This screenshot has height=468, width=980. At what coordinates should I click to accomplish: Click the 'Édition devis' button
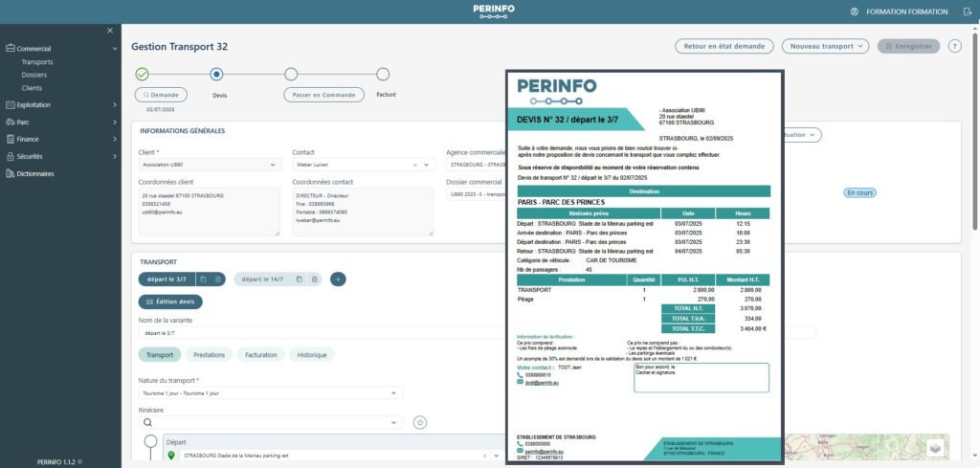tap(170, 302)
